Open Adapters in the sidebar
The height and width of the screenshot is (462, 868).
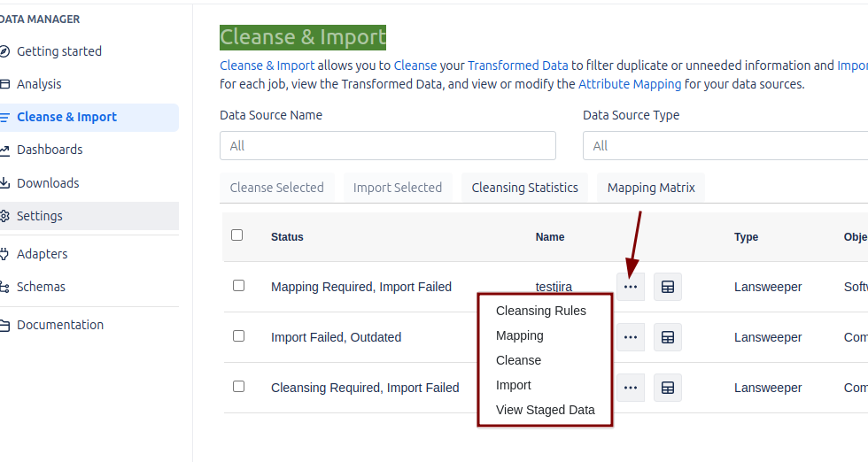[x=42, y=254]
